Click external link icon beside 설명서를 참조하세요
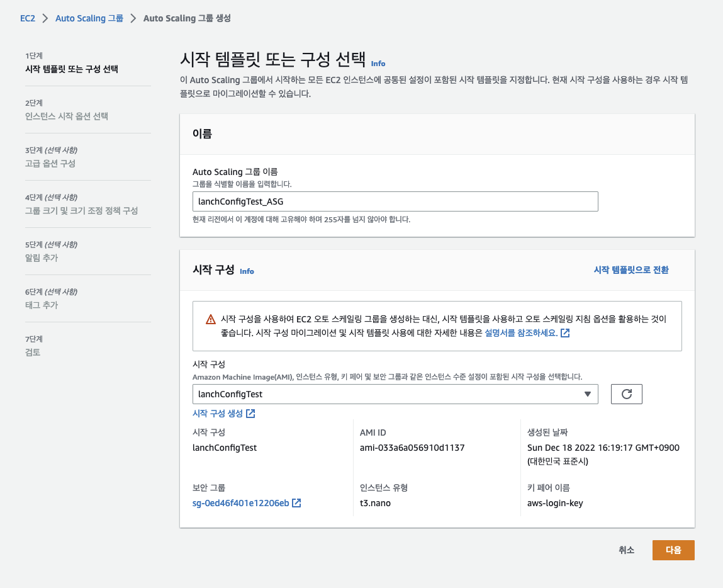Viewport: 723px width, 588px height. click(565, 333)
